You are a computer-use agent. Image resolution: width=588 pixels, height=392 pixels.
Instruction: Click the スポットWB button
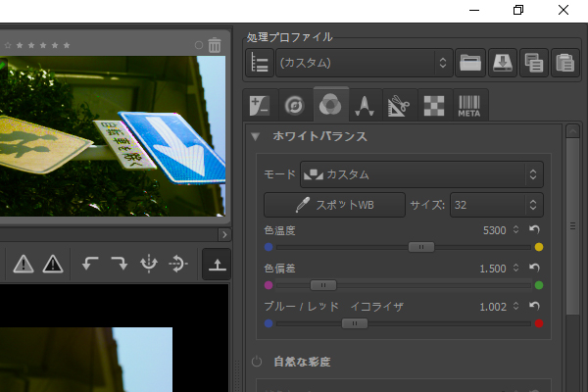click(334, 205)
